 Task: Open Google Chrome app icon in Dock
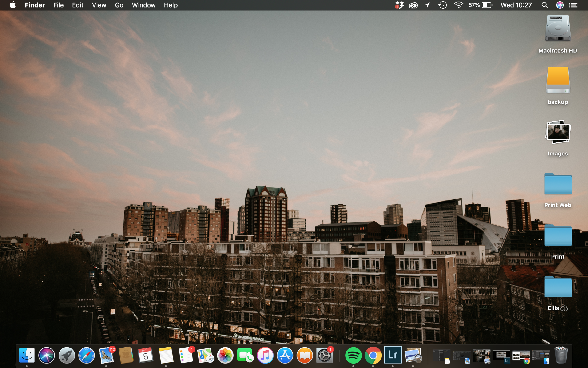click(x=373, y=355)
